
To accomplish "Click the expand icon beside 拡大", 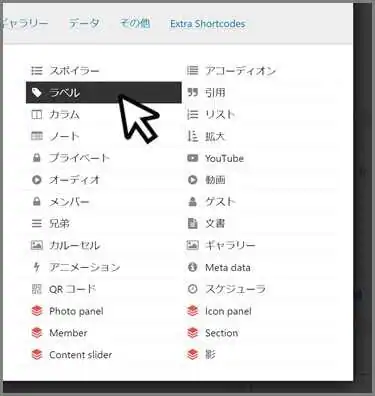I will click(x=192, y=136).
